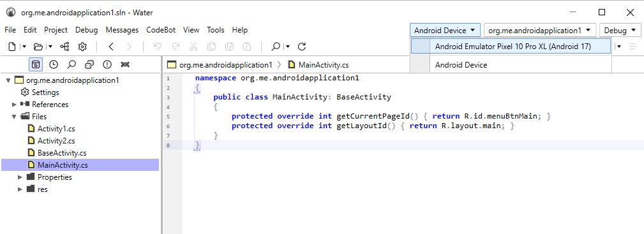Open the Project menu
The image size is (644, 234).
[x=56, y=30]
